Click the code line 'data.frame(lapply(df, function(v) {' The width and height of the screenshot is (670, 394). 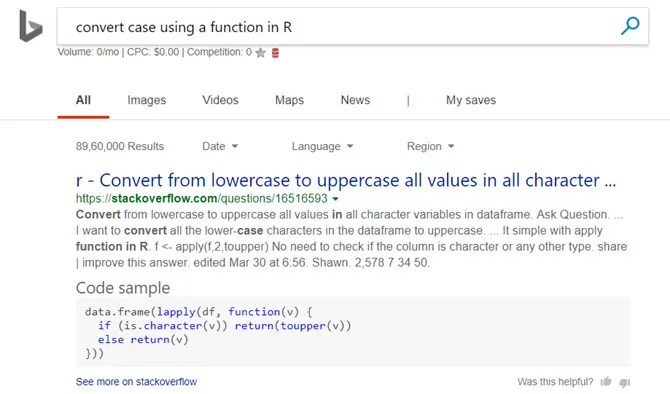198,312
